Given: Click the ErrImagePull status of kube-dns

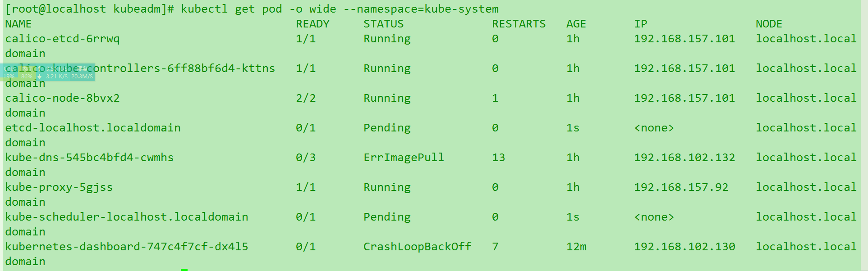Looking at the screenshot, I should click(404, 158).
